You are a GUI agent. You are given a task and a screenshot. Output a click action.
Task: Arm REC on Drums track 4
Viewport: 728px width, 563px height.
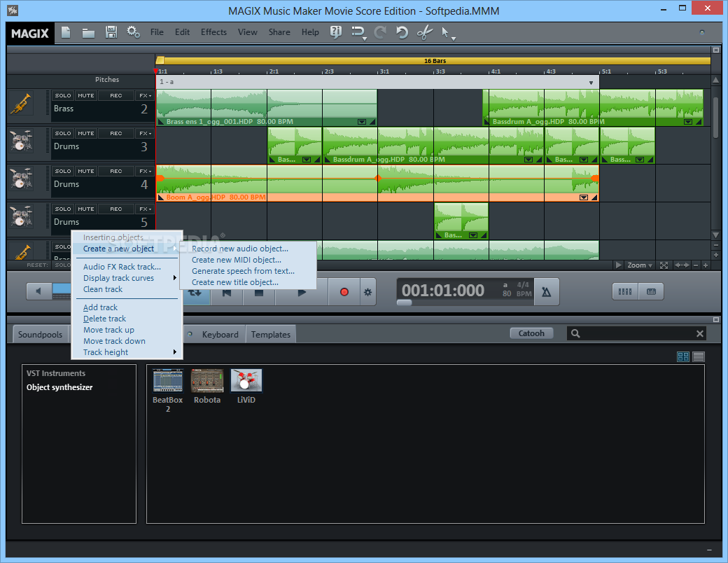pos(116,171)
